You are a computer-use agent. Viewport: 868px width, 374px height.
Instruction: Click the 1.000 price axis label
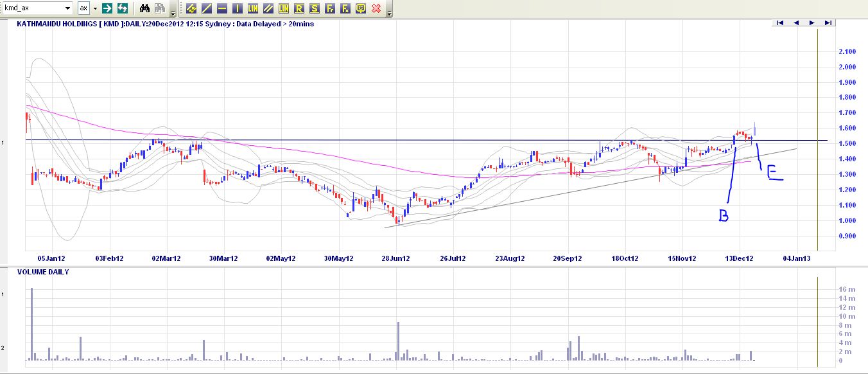(x=847, y=221)
